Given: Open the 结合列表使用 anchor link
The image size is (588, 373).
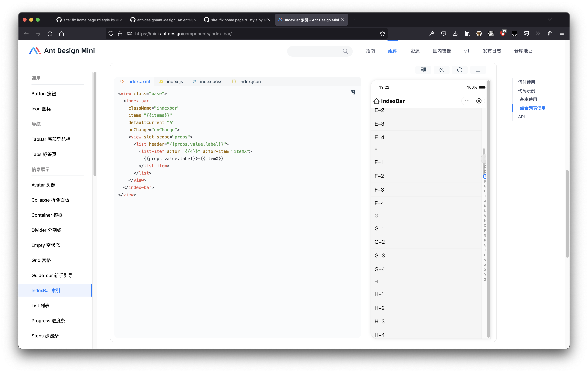Looking at the screenshot, I should pyautogui.click(x=533, y=108).
